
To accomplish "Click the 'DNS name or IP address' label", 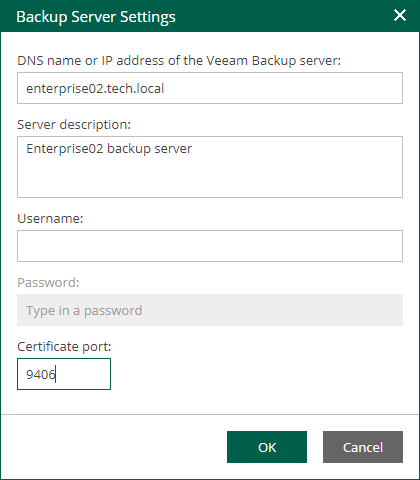I will 179,61.
